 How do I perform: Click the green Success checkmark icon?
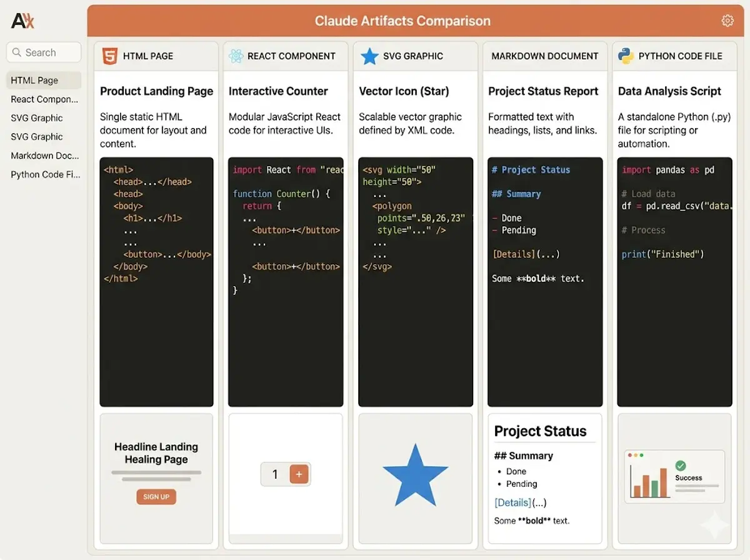tap(681, 466)
